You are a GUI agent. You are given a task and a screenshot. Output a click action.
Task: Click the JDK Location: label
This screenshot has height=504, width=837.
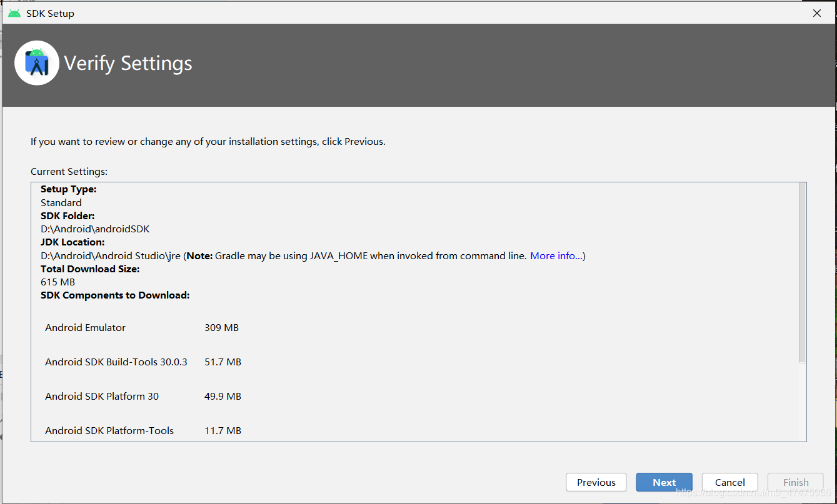click(73, 242)
